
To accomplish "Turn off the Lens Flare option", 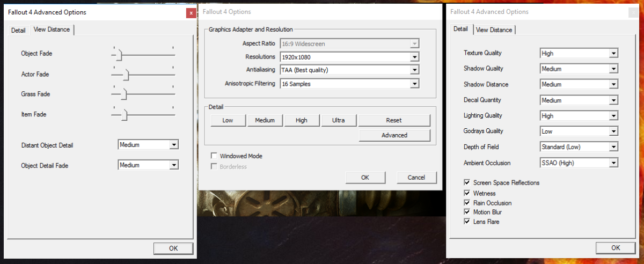I will pyautogui.click(x=466, y=222).
